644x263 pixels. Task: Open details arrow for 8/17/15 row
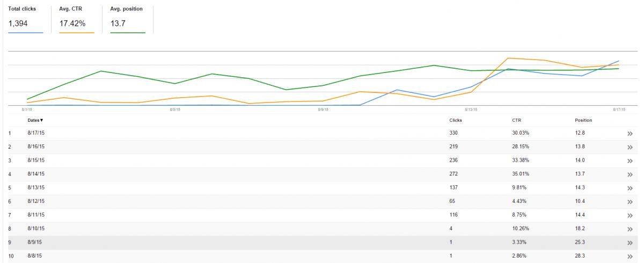(630, 134)
